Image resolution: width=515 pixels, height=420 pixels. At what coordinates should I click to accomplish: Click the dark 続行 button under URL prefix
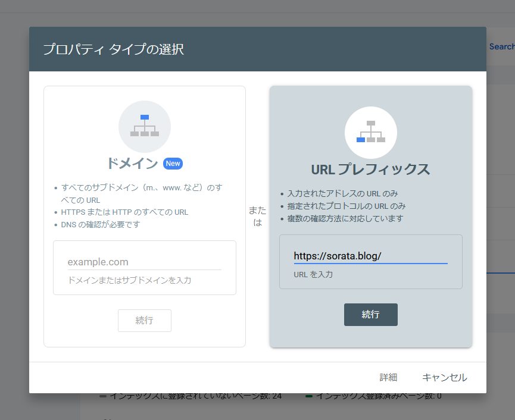pos(371,314)
